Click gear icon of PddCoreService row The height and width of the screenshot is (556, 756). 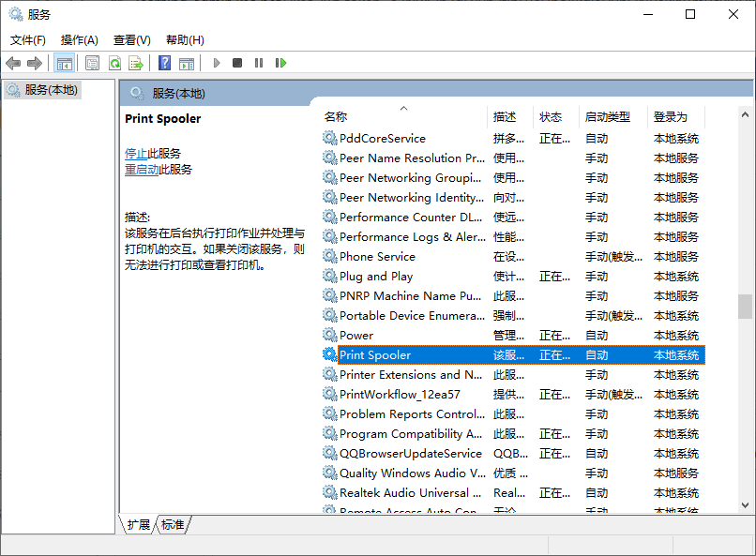pyautogui.click(x=330, y=138)
